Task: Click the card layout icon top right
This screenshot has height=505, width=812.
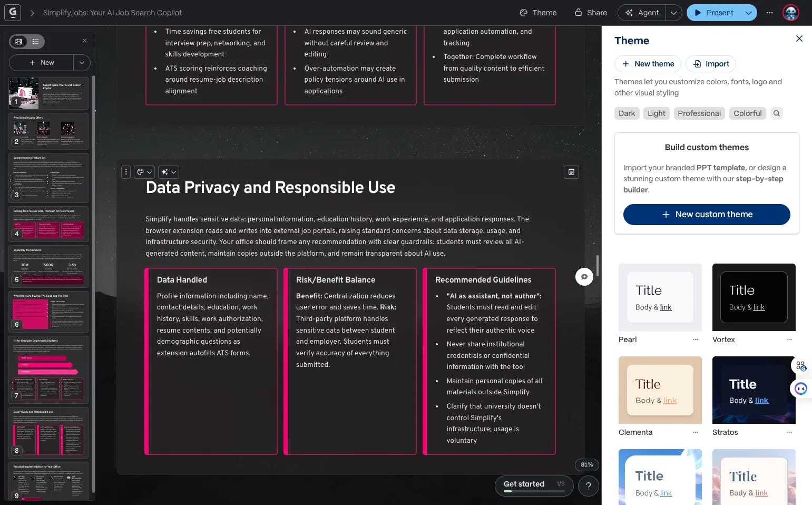Action: coord(571,172)
